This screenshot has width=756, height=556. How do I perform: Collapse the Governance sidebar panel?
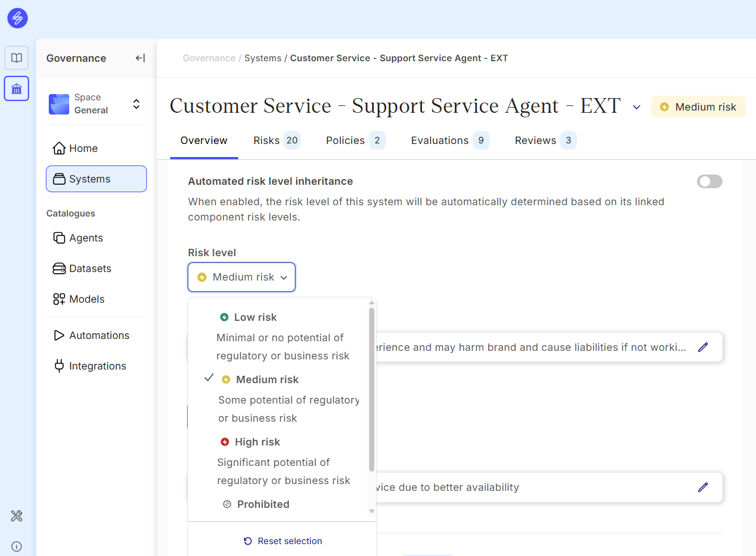[x=140, y=58]
